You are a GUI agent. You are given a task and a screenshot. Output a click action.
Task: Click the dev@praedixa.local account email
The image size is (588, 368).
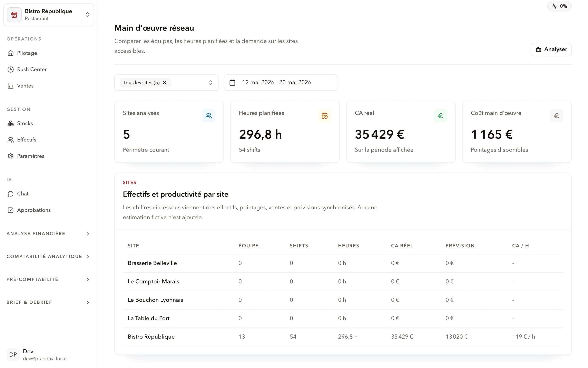pos(45,359)
